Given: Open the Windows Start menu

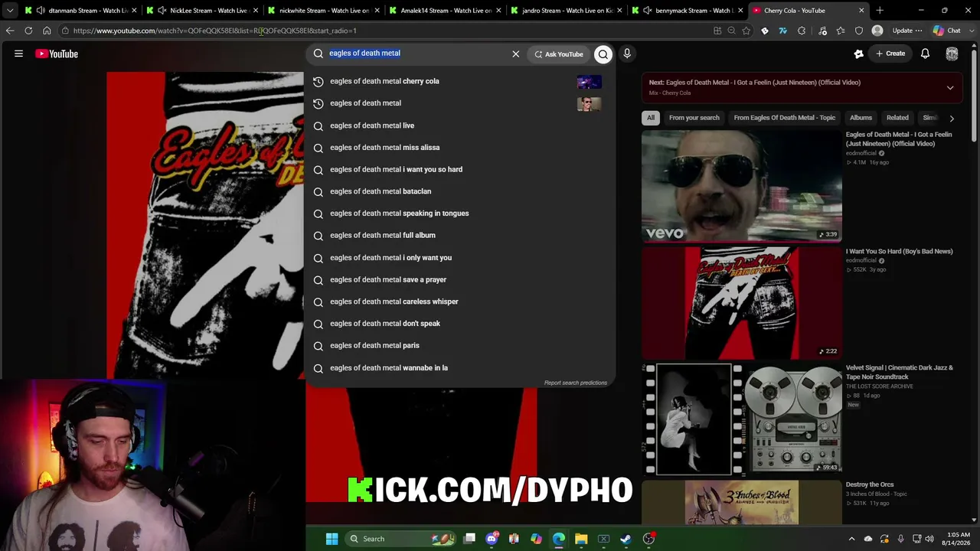Looking at the screenshot, I should (332, 539).
